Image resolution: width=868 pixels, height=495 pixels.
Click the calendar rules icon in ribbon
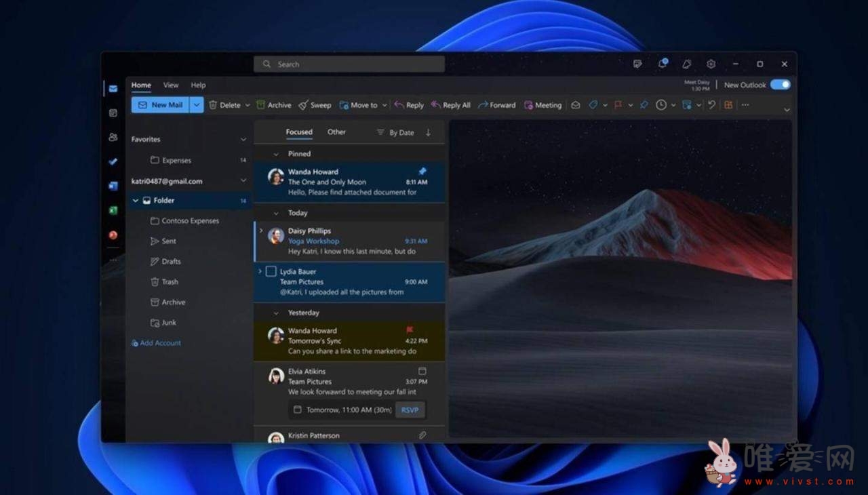[687, 105]
